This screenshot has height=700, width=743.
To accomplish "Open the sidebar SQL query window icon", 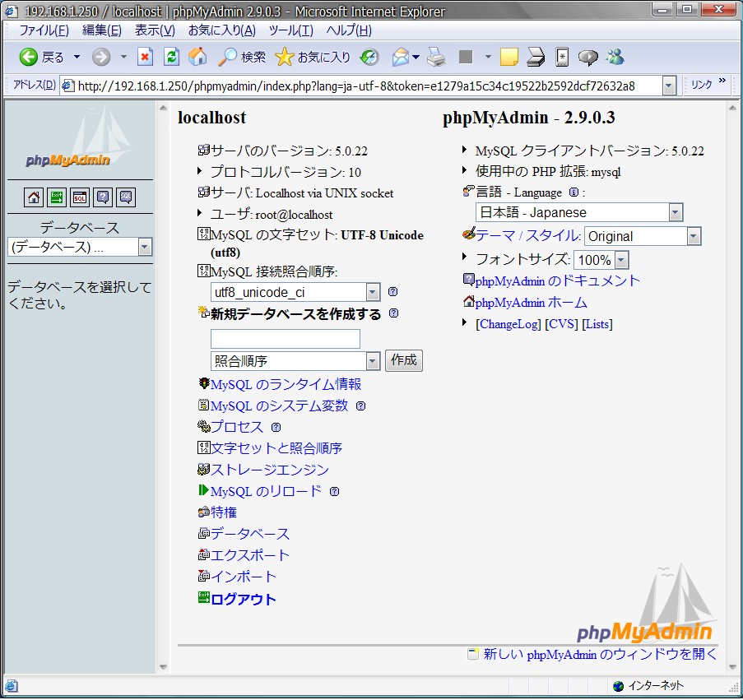I will 80,197.
